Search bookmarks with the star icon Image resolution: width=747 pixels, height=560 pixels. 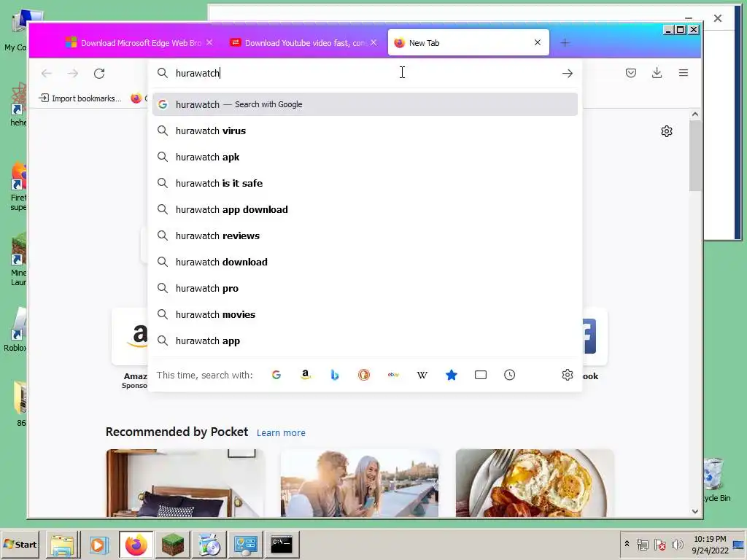[x=451, y=376]
